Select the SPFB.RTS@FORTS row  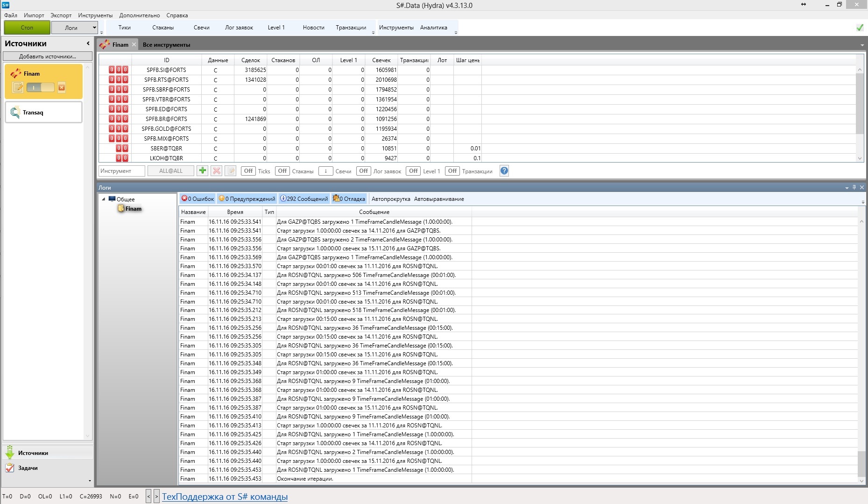(x=477, y=80)
